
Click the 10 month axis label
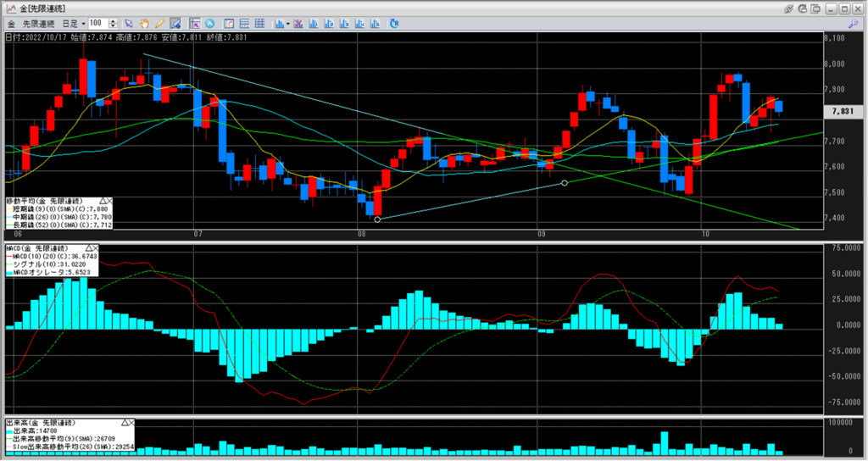tap(705, 234)
